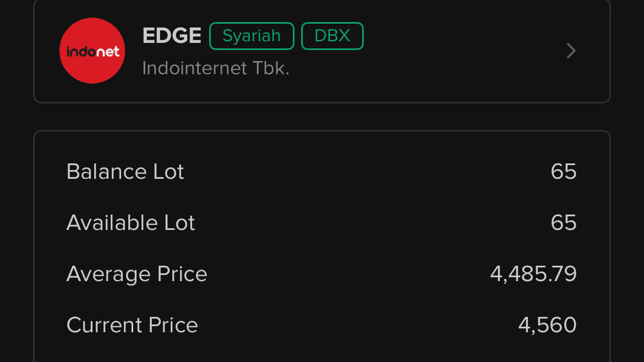This screenshot has width=644, height=362.
Task: Click empty space between Current Price and 4,560
Action: [358, 325]
